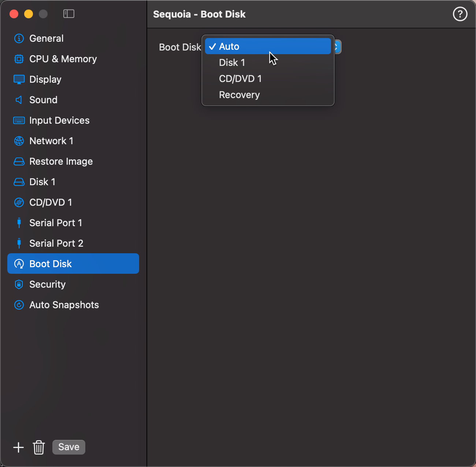Select the Network 1 globe icon
Image resolution: width=476 pixels, height=467 pixels.
pyautogui.click(x=19, y=141)
